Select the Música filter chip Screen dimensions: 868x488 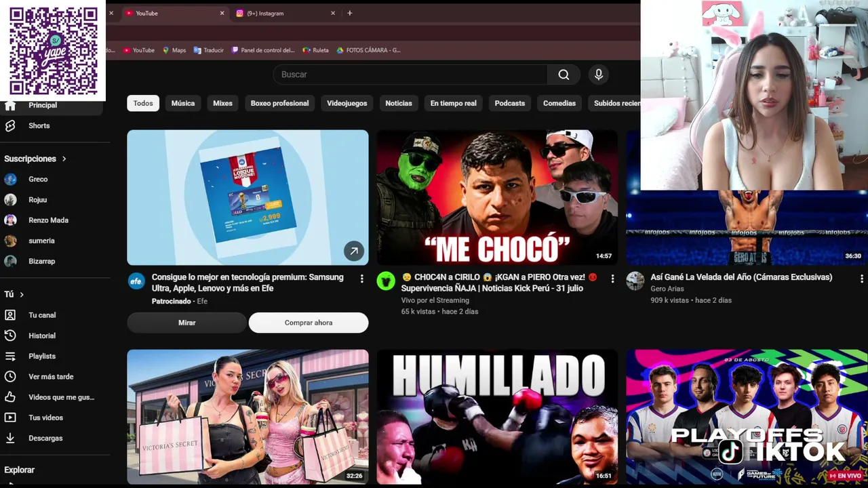coord(183,103)
